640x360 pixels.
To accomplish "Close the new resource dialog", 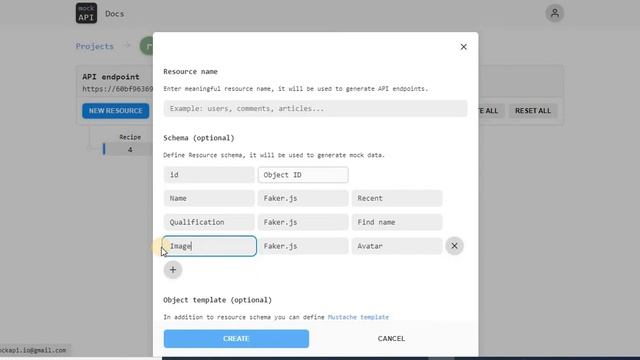I will coord(463,47).
